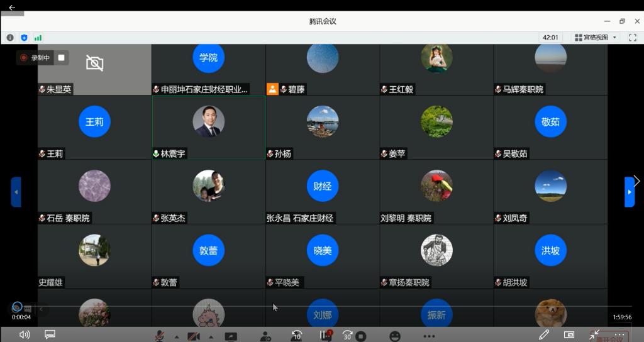Go to next page of participants

[630, 192]
